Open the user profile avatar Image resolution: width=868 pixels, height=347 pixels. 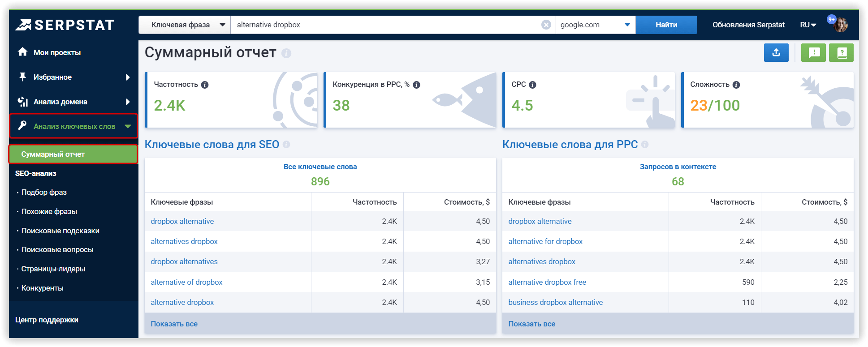[x=840, y=25]
